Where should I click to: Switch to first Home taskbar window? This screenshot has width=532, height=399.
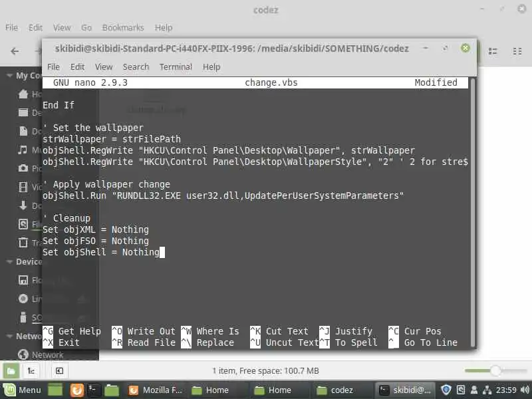tap(217, 390)
